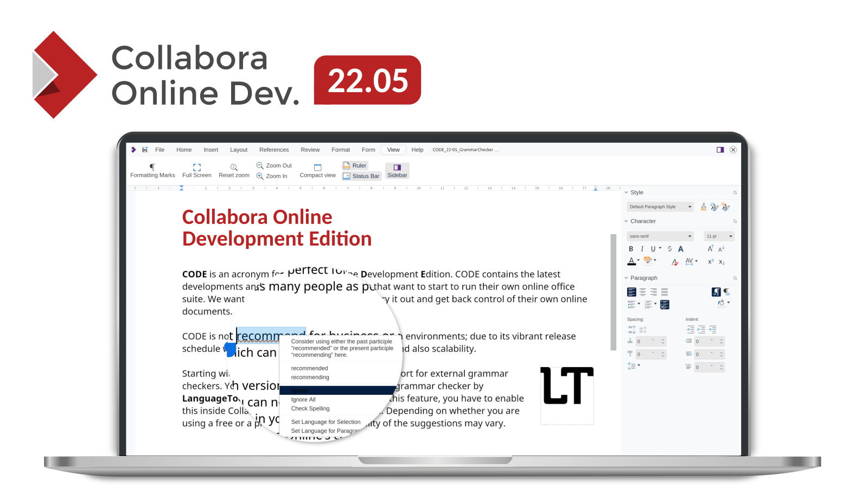Viewport: 868px width, 488px height.
Task: Center align paragraph
Action: click(643, 292)
